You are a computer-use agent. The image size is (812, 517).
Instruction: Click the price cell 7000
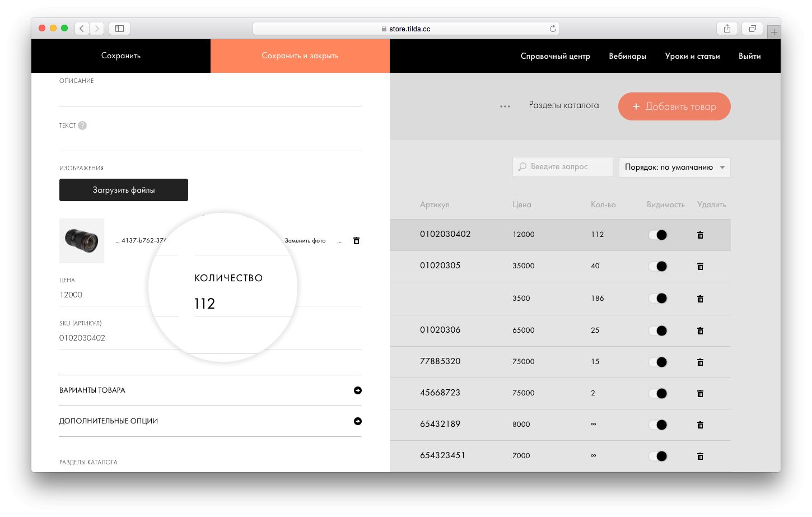coord(521,456)
